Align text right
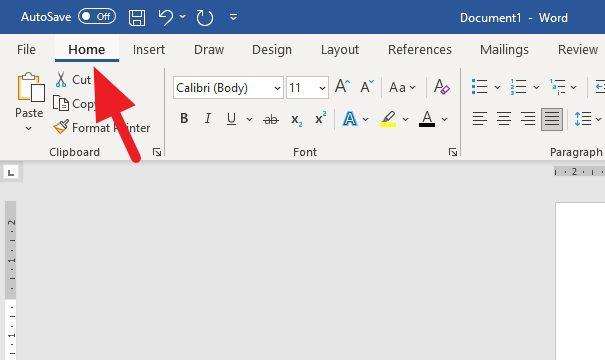Viewport: 605px width, 360px height. click(527, 119)
